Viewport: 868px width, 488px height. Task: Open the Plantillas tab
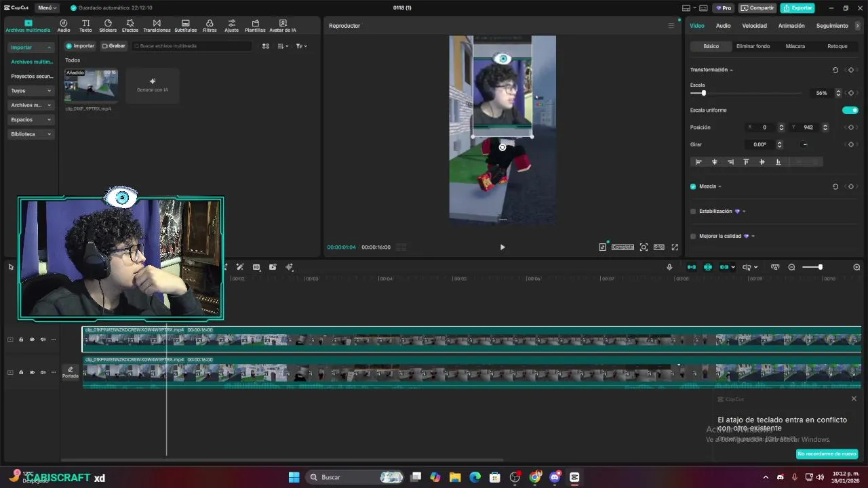click(x=255, y=26)
